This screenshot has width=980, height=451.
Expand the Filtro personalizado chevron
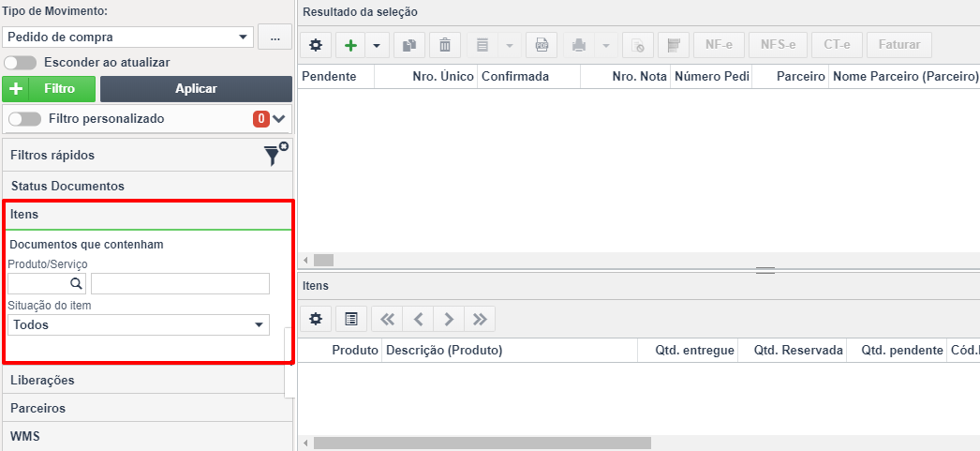coord(279,119)
